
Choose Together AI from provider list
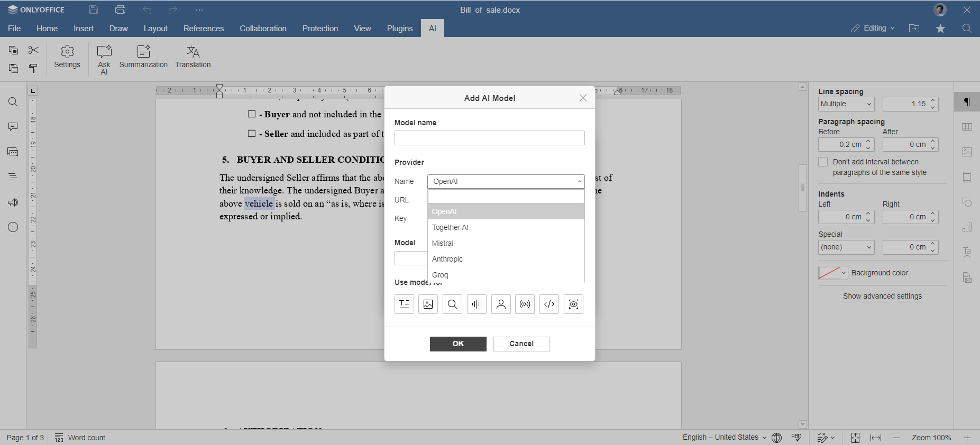pos(506,227)
